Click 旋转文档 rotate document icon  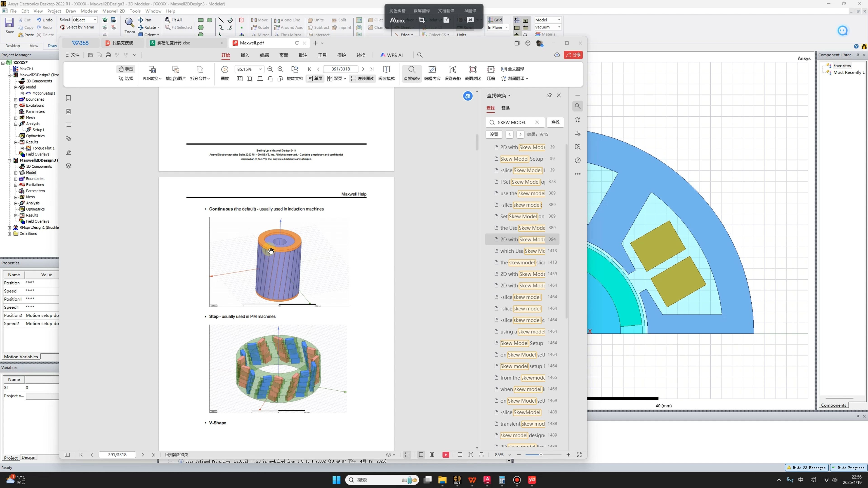[x=295, y=73]
